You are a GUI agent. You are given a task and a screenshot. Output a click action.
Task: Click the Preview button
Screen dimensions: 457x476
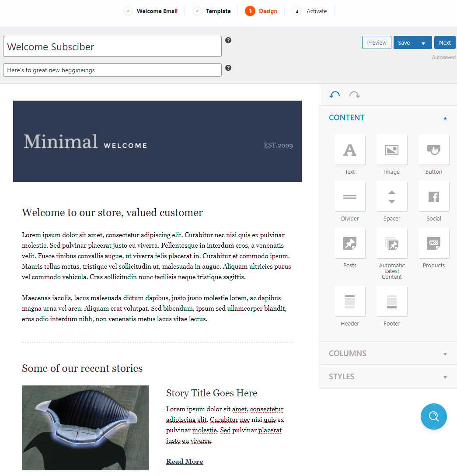(377, 42)
